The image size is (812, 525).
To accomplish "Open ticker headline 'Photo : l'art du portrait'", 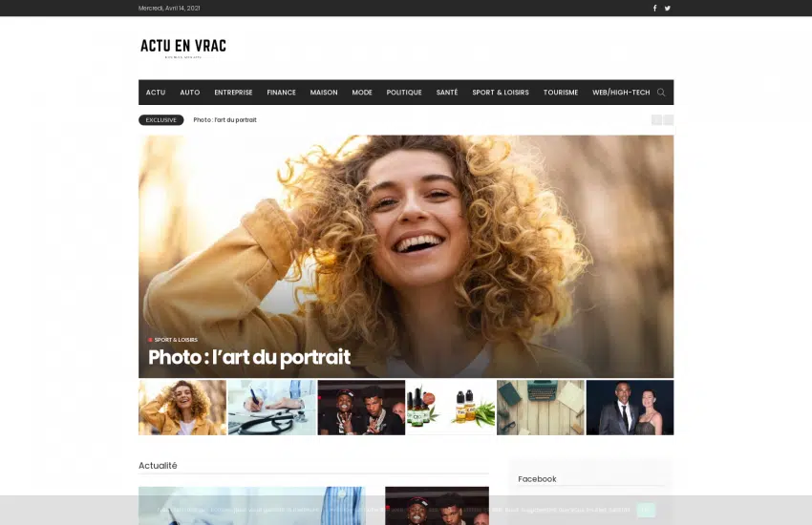I will (224, 120).
